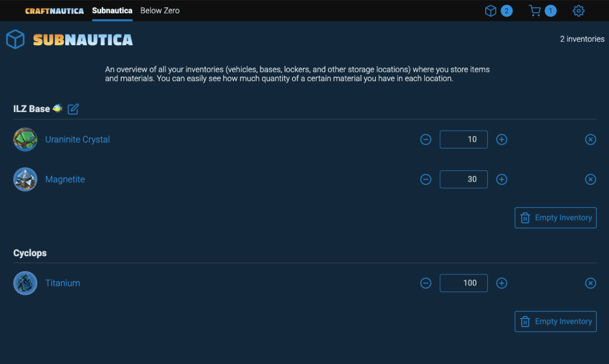Click the Cyclops inventory heading
Image resolution: width=609 pixels, height=364 pixels.
30,253
